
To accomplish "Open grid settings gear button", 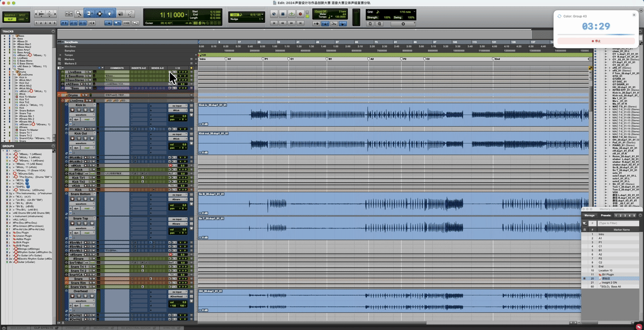I will (403, 24).
